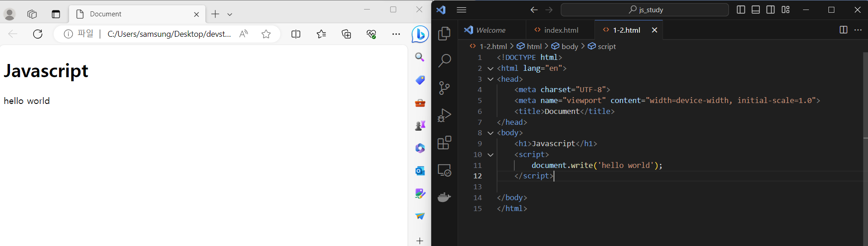Open the Remote Explorer view
The height and width of the screenshot is (246, 868).
(444, 170)
